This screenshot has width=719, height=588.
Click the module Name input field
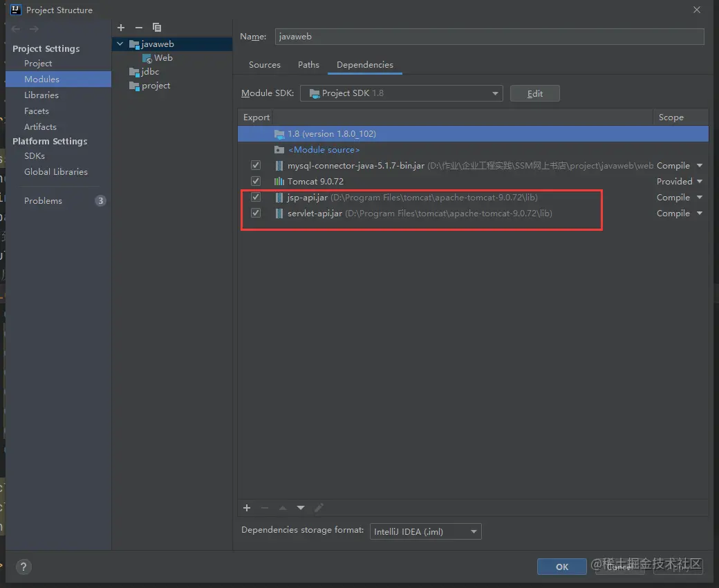489,37
